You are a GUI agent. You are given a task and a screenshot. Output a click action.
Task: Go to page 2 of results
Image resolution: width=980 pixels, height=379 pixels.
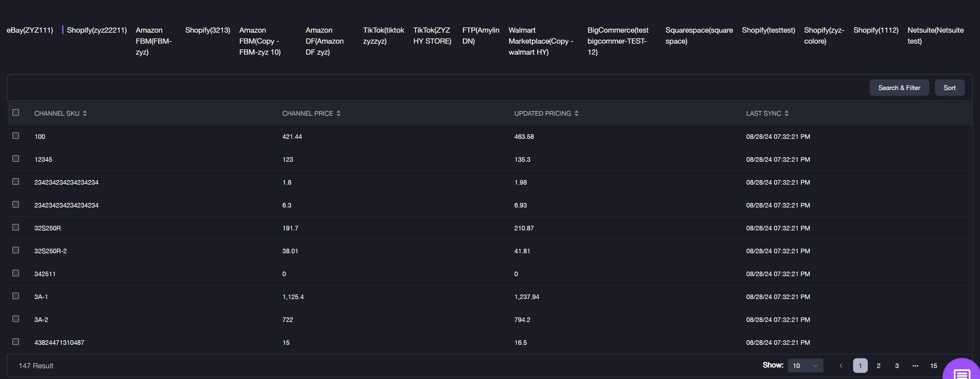tap(878, 365)
